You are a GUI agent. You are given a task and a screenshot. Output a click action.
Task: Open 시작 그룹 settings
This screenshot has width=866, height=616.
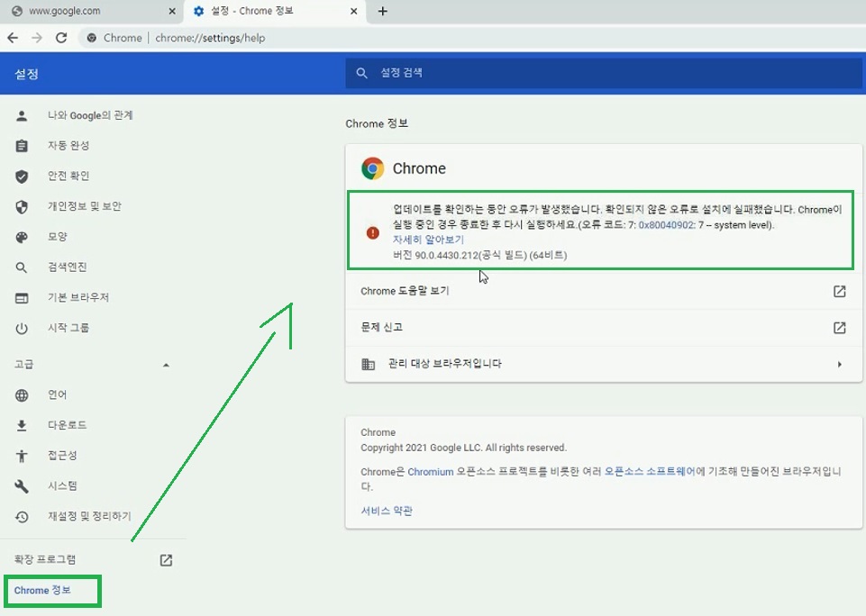(x=68, y=328)
